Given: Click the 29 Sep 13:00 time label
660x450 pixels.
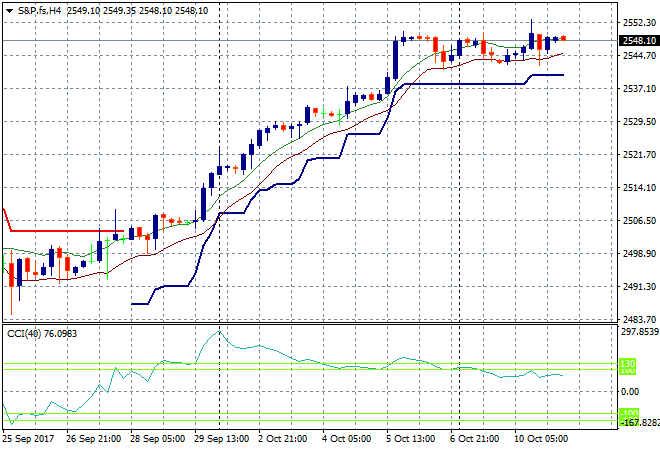Looking at the screenshot, I should 220,439.
